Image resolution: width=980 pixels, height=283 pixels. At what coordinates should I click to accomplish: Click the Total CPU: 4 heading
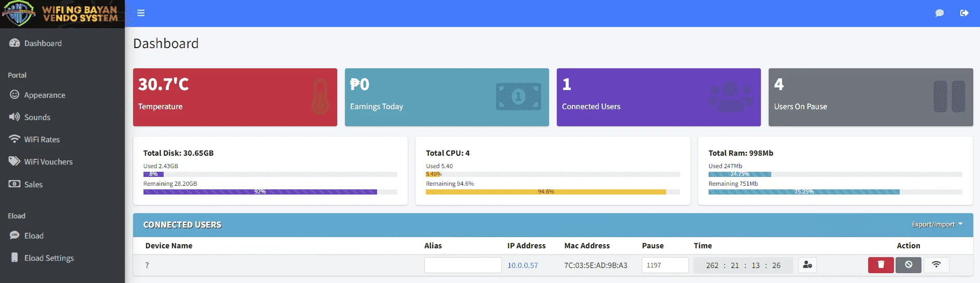[448, 153]
